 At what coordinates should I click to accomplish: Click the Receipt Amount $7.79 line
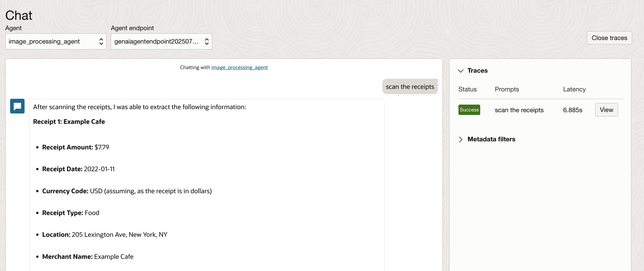[x=75, y=147]
